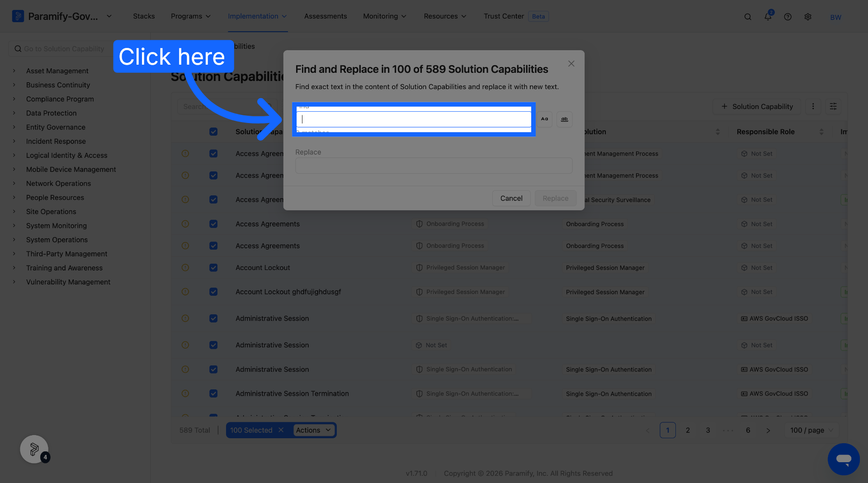Image resolution: width=868 pixels, height=483 pixels.
Task: Expand the Asset Management tree item
Action: pyautogui.click(x=14, y=71)
